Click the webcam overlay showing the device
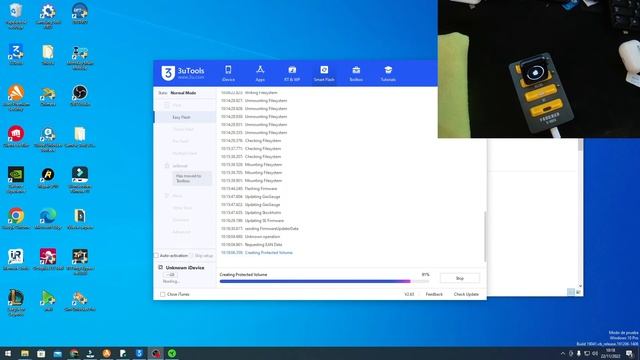Image resolution: width=640 pixels, height=360 pixels. [539, 69]
